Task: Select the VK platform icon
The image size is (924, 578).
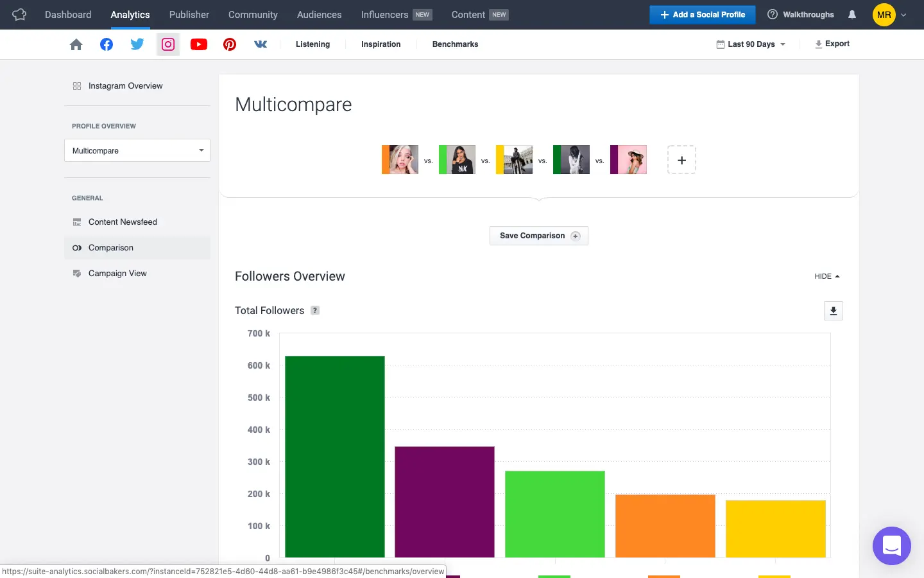Action: tap(261, 44)
